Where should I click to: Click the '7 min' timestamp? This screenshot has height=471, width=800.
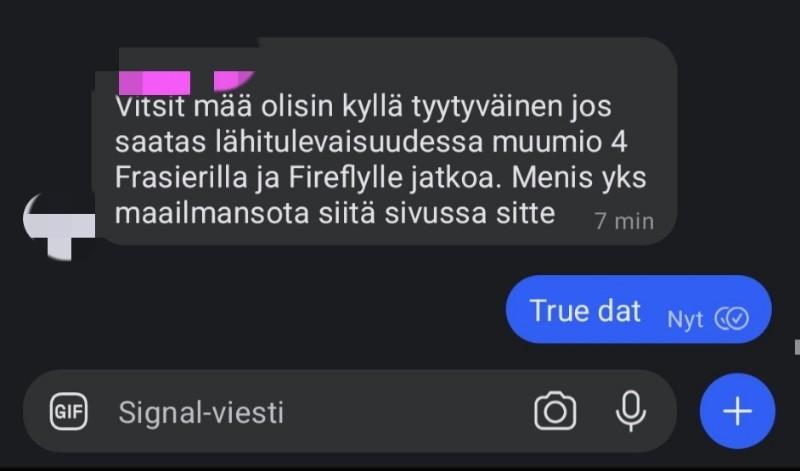click(624, 221)
